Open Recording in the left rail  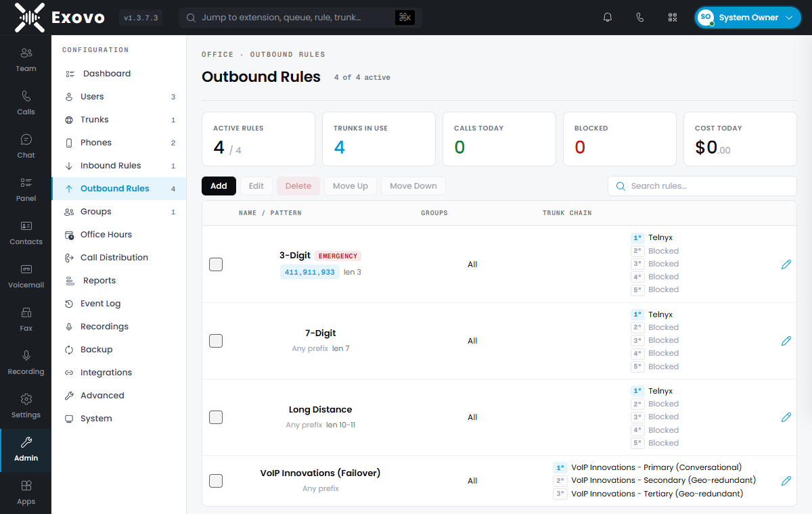pos(26,363)
